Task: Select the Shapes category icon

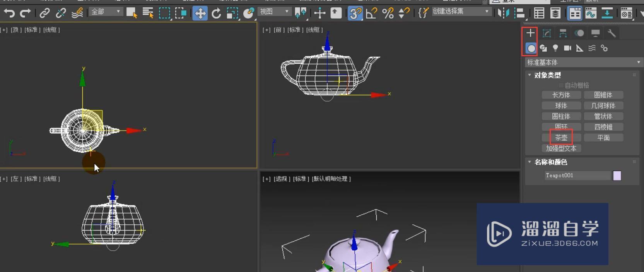Action: [x=543, y=48]
